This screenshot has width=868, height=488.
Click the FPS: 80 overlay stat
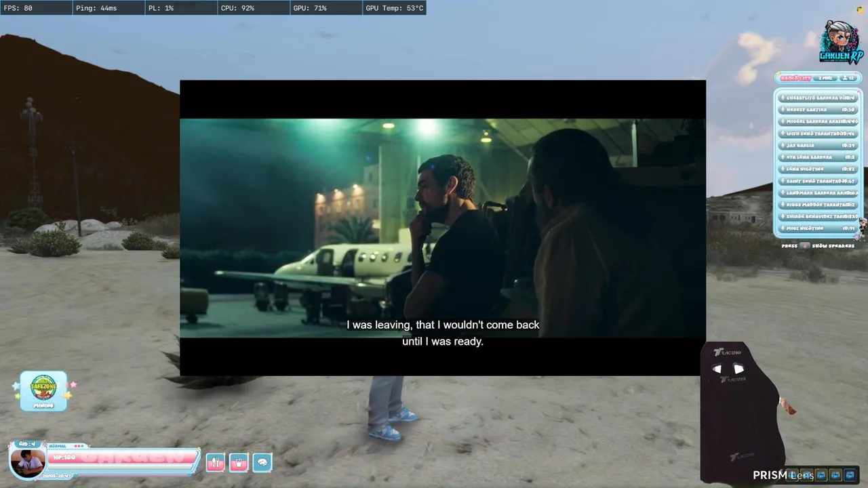click(x=36, y=8)
